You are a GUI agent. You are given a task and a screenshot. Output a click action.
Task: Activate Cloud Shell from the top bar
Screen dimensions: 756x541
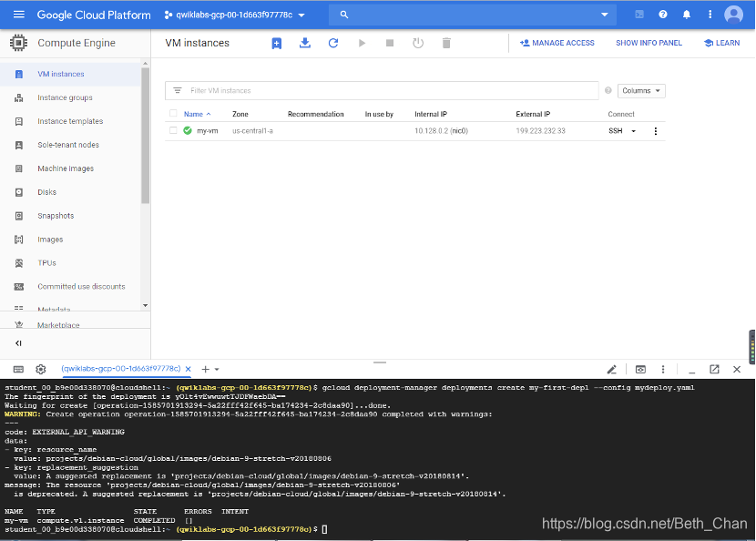pos(639,15)
